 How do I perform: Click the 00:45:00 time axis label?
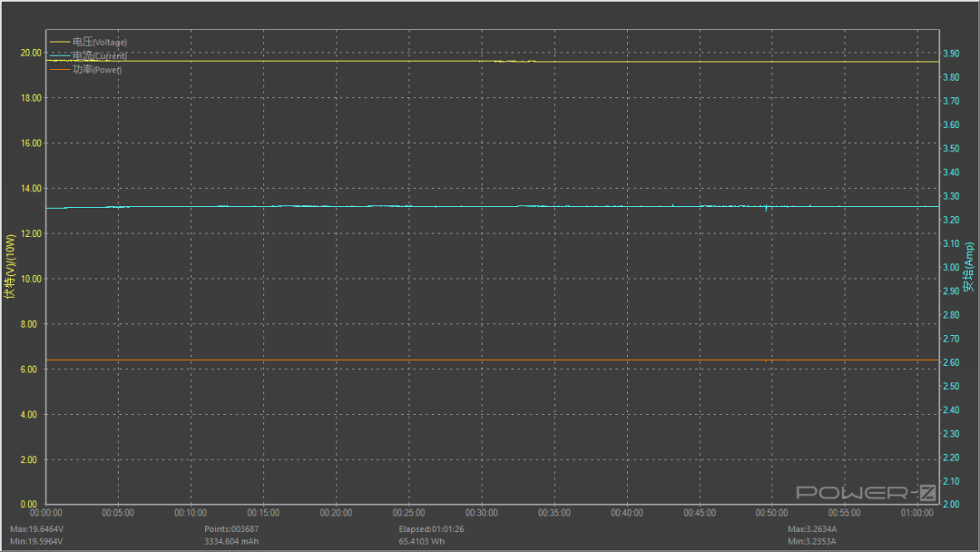(700, 513)
